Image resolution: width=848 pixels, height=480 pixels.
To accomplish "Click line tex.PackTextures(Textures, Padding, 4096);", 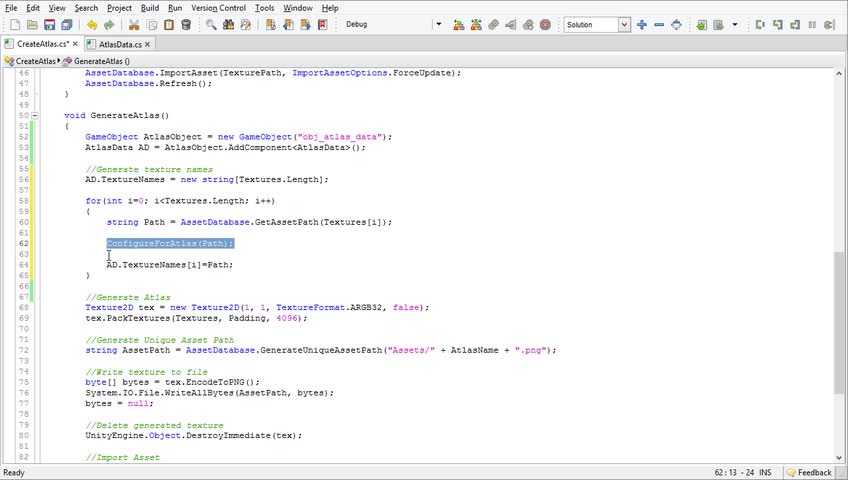I will (196, 318).
